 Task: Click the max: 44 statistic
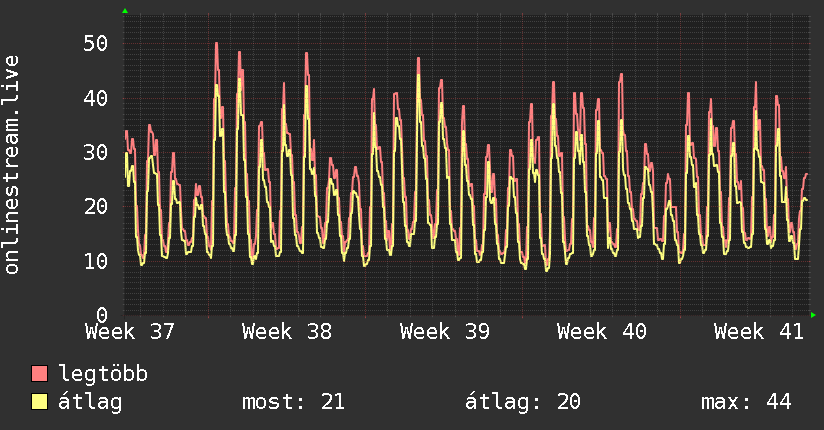[x=746, y=402]
